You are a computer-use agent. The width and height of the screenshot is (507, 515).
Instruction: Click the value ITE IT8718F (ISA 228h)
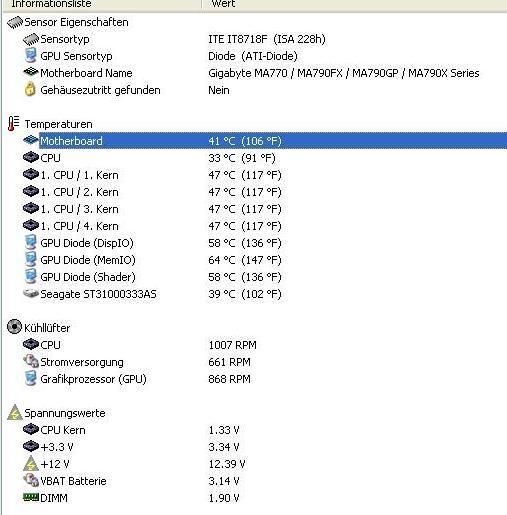click(267, 39)
